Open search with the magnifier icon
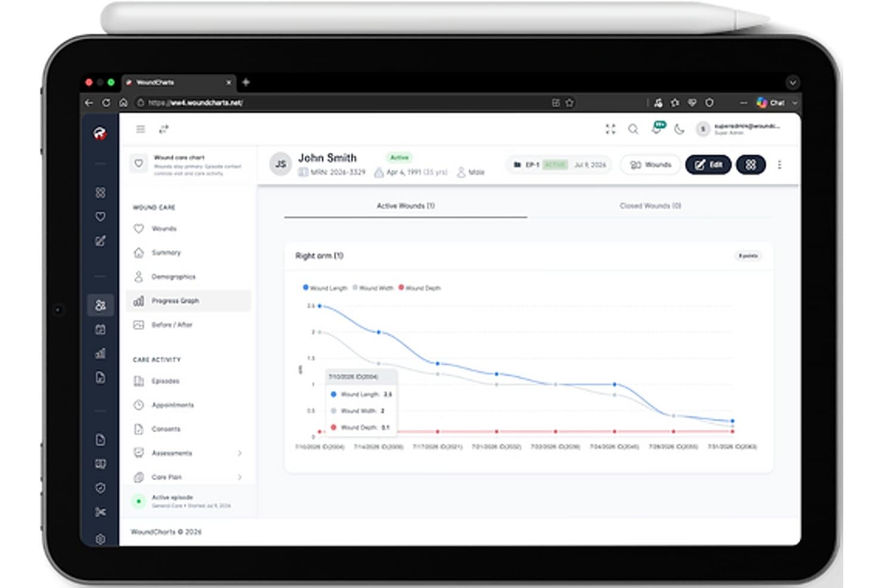Image resolution: width=882 pixels, height=588 pixels. (x=633, y=129)
